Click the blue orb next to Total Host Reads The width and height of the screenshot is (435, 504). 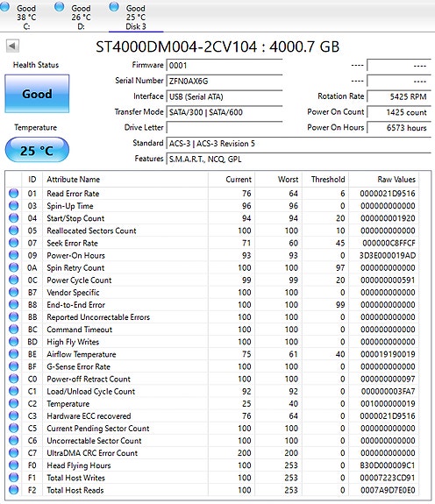[13, 490]
